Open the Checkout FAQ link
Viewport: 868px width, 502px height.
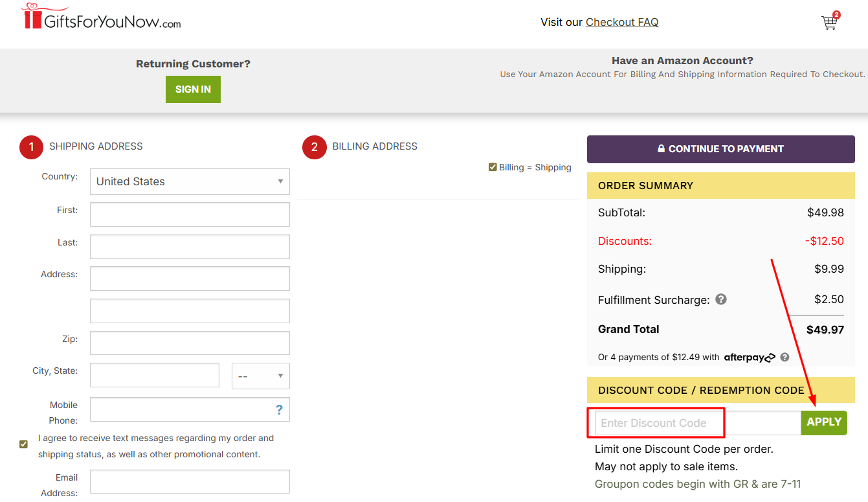tap(621, 21)
